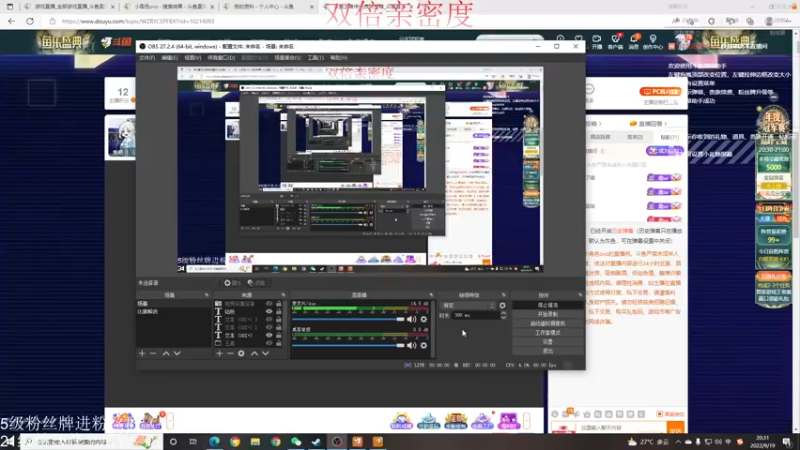This screenshot has width=800, height=450.
Task: Open the File menu in OBS
Action: tap(147, 58)
